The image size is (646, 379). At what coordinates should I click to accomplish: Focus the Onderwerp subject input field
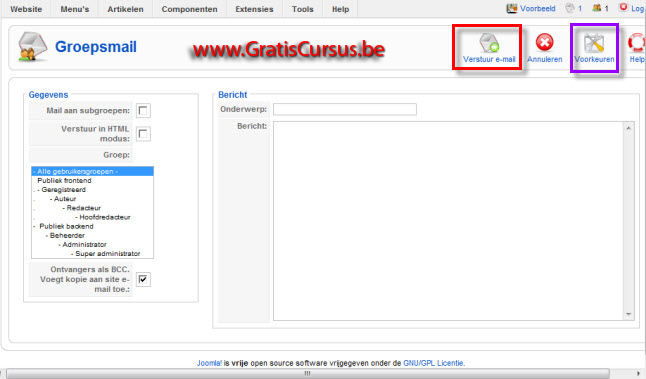(345, 109)
